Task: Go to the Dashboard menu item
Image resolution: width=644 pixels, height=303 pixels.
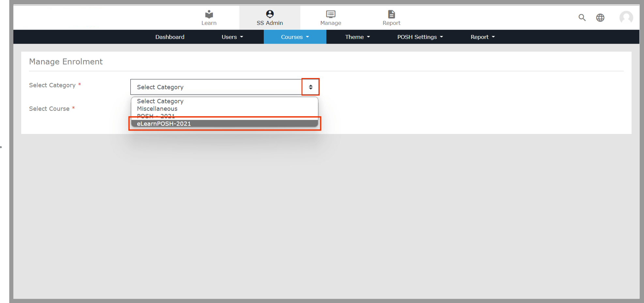Action: click(170, 37)
